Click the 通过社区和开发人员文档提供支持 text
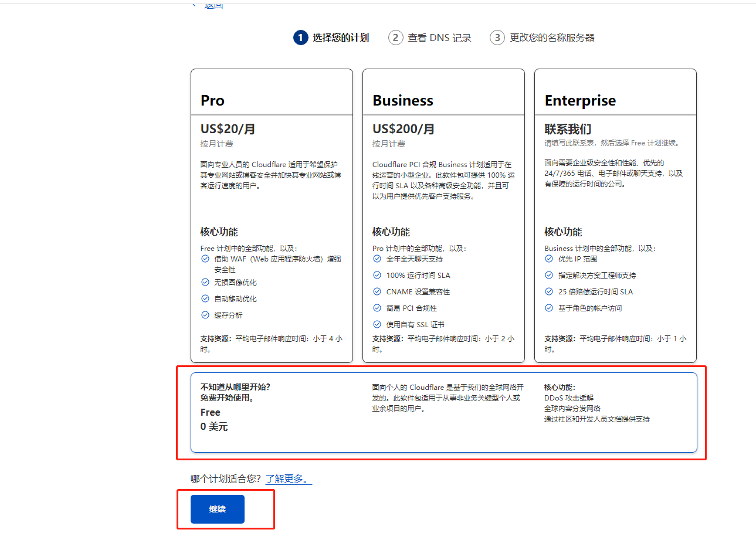This screenshot has height=533, width=756. coord(597,419)
